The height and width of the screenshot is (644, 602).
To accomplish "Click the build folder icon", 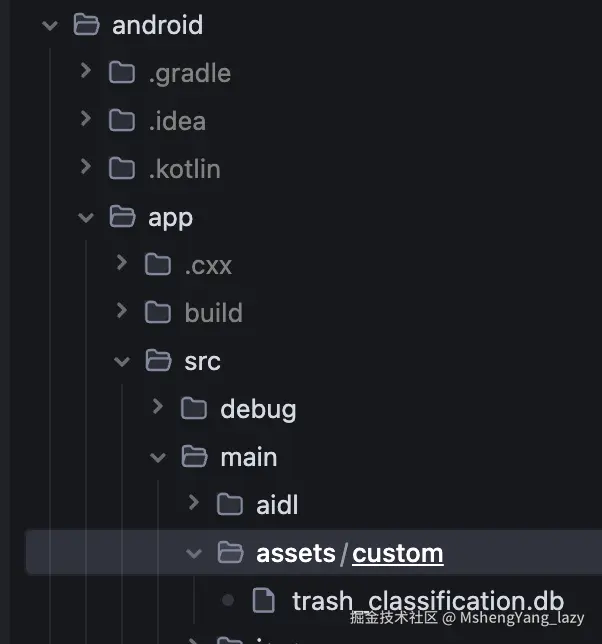I will pos(158,313).
